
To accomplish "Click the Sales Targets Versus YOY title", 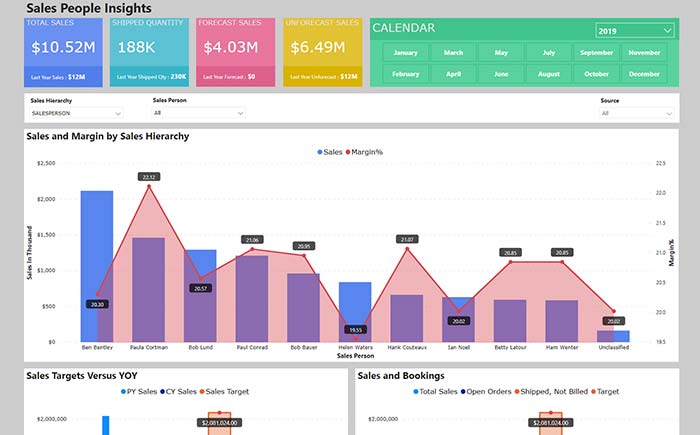I will [82, 376].
